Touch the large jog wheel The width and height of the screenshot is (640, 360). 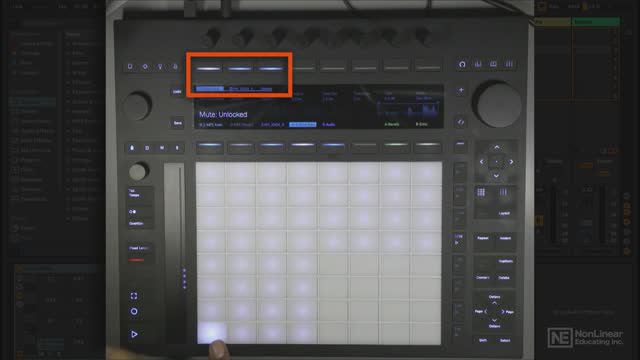(x=498, y=104)
